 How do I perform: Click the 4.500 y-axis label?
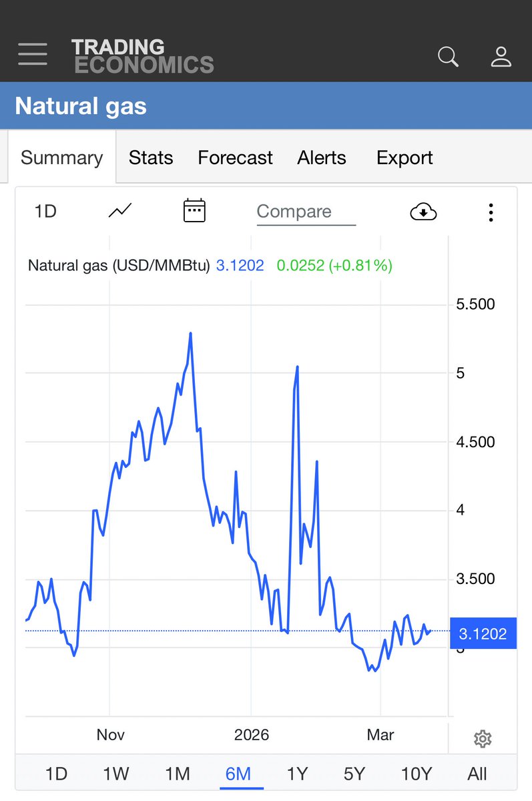[x=475, y=442]
